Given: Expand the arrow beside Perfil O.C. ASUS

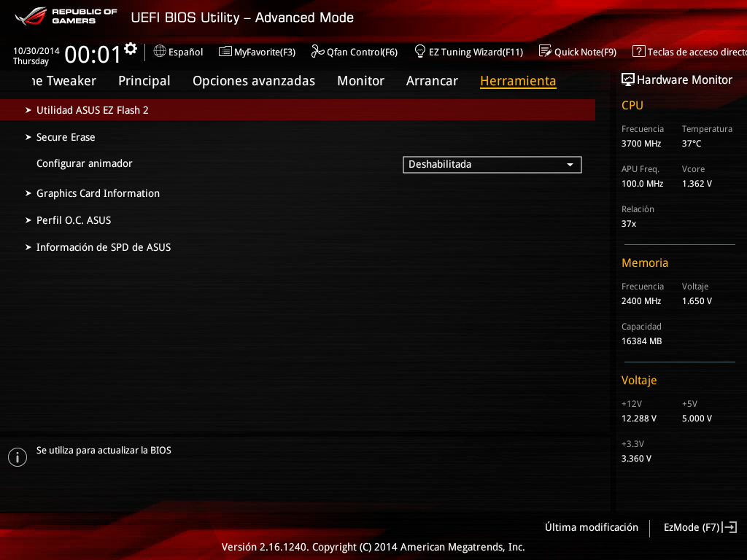Looking at the screenshot, I should point(28,220).
